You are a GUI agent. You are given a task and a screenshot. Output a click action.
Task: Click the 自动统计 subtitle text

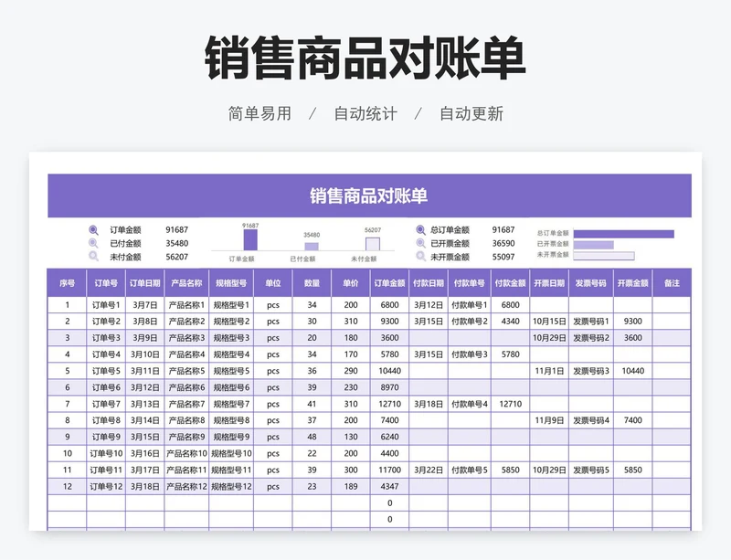pyautogui.click(x=365, y=114)
